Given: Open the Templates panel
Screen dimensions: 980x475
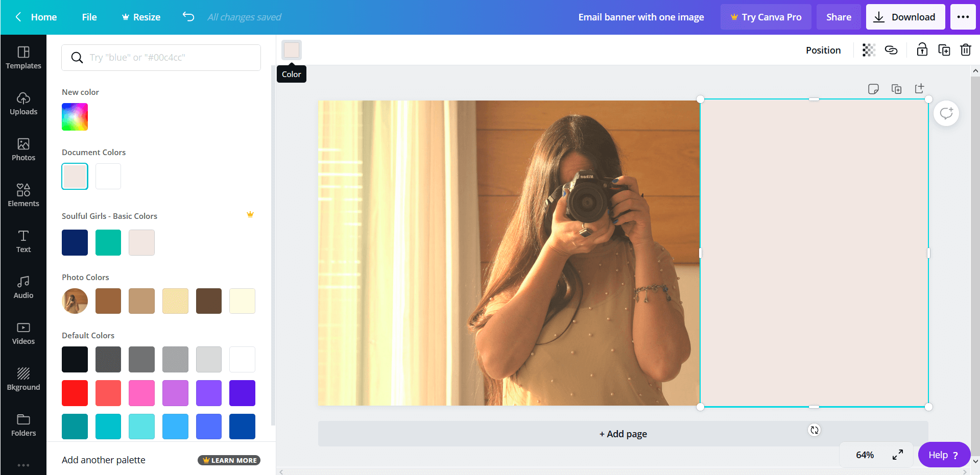Looking at the screenshot, I should (x=23, y=57).
